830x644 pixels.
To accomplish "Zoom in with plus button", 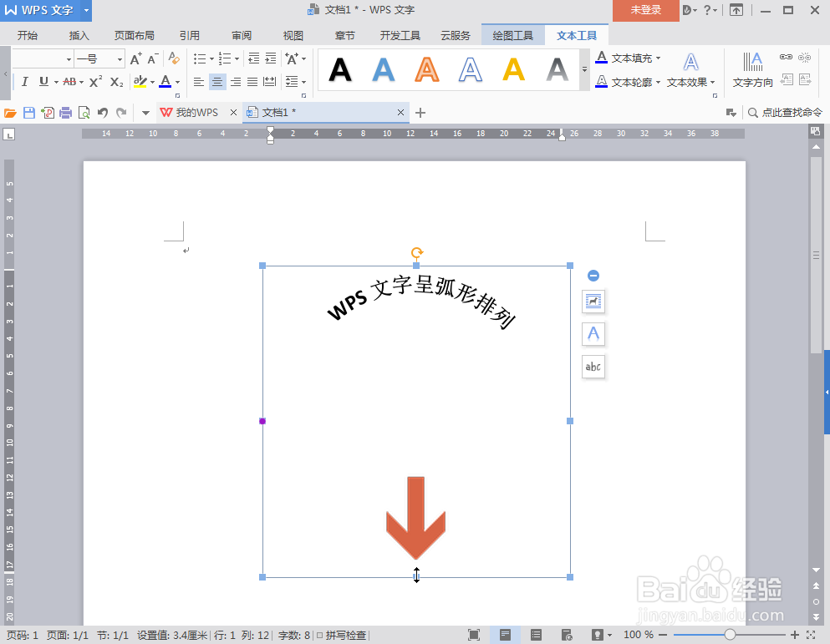I will pos(795,635).
